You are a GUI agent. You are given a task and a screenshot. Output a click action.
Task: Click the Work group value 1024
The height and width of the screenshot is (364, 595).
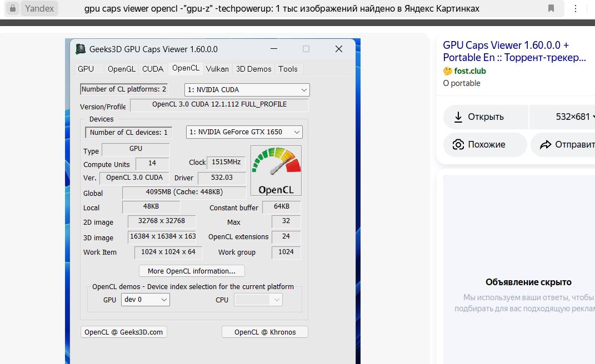(x=286, y=252)
